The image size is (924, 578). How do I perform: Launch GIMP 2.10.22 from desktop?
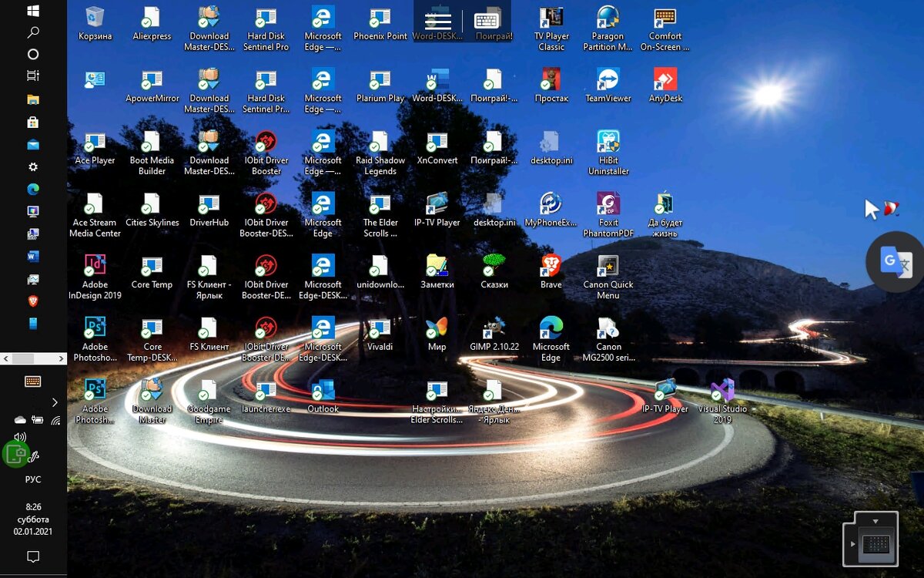pos(494,334)
